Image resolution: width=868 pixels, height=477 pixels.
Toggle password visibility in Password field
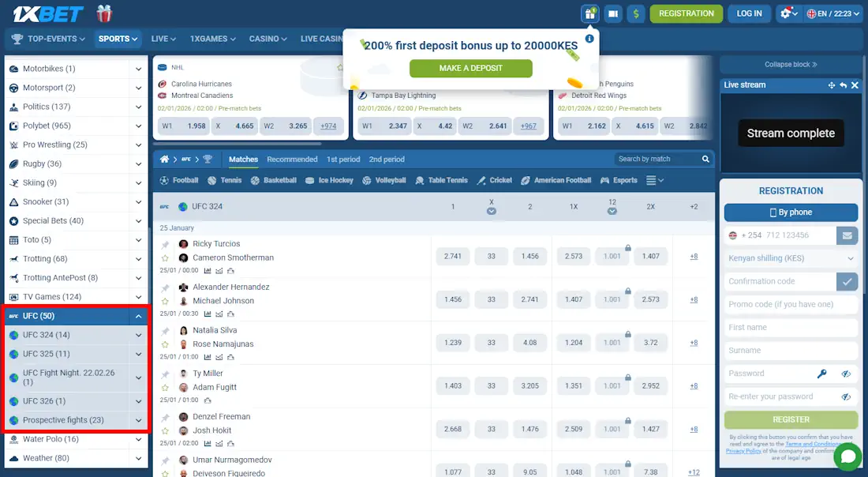(x=846, y=374)
